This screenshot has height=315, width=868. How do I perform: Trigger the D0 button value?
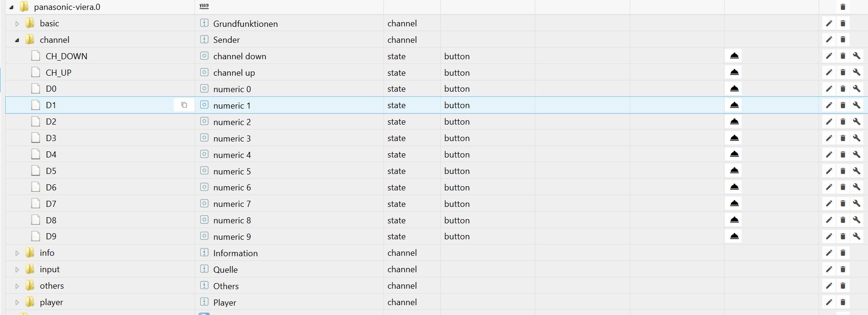click(x=735, y=89)
